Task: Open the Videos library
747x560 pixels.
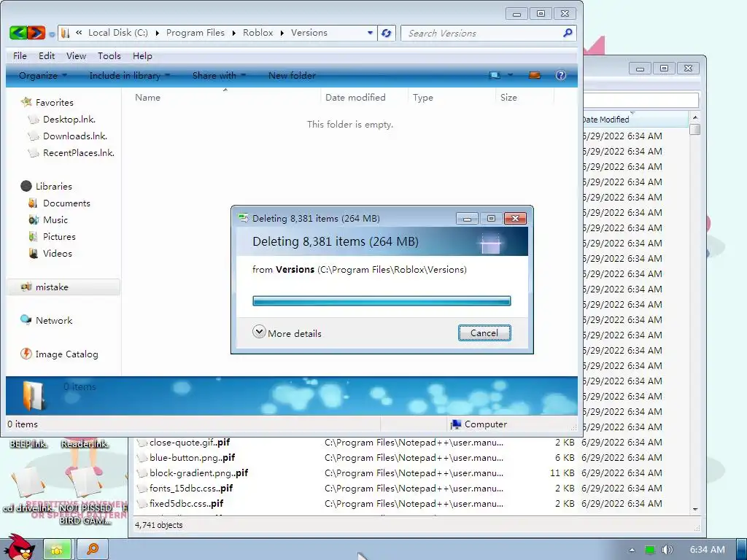Action: (x=57, y=253)
